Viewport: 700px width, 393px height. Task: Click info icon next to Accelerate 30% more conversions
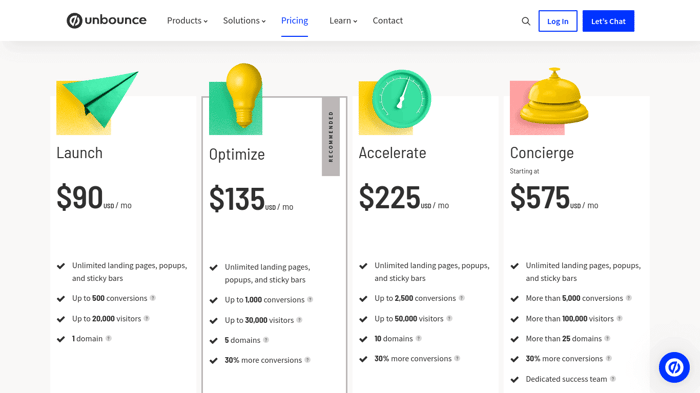tap(457, 358)
